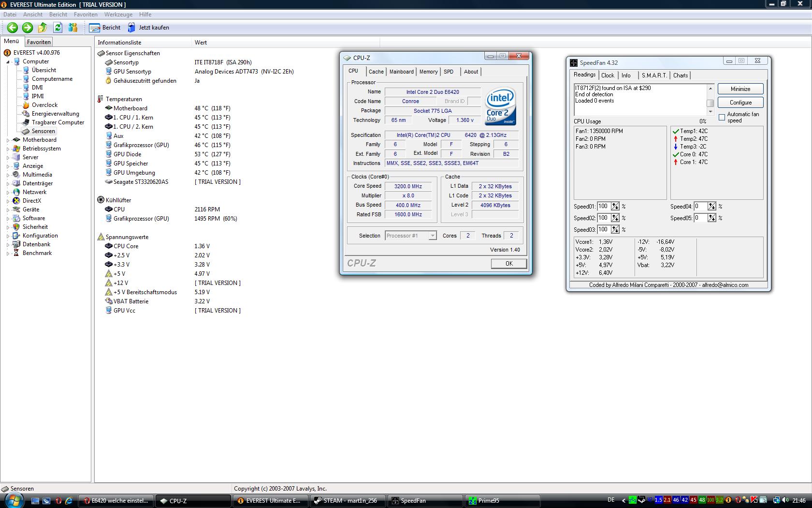Open the Favoriten menu in menu bar
The image size is (812, 508).
pos(86,15)
